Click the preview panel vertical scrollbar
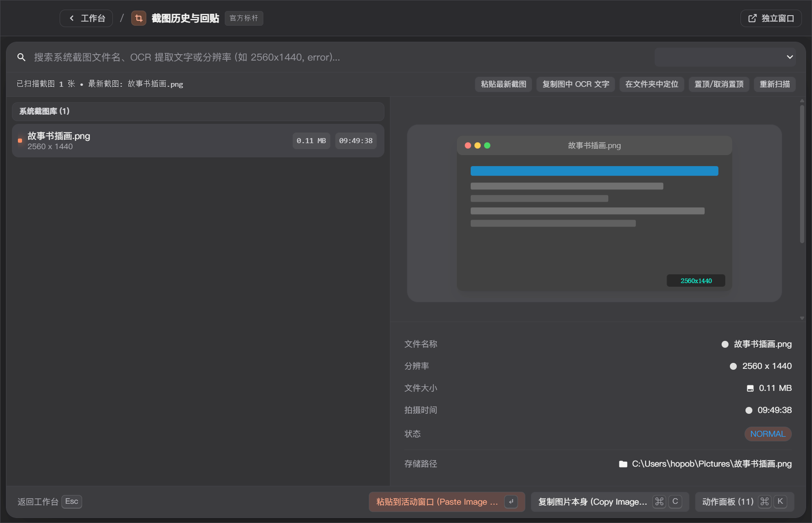Image resolution: width=812 pixels, height=523 pixels. (x=802, y=174)
